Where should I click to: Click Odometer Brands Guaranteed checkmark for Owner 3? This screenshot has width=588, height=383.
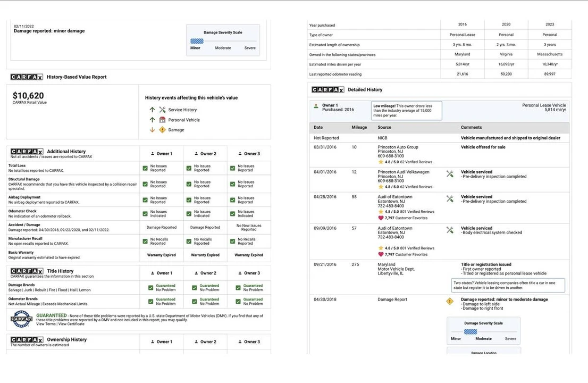(x=238, y=302)
